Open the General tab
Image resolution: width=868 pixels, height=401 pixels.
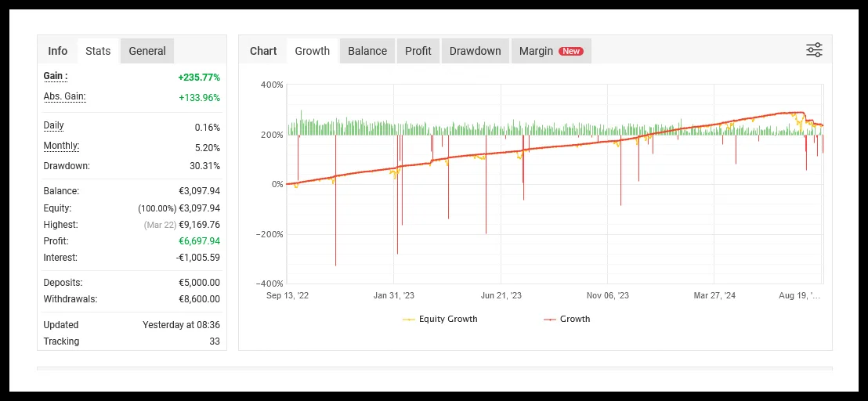pos(147,51)
